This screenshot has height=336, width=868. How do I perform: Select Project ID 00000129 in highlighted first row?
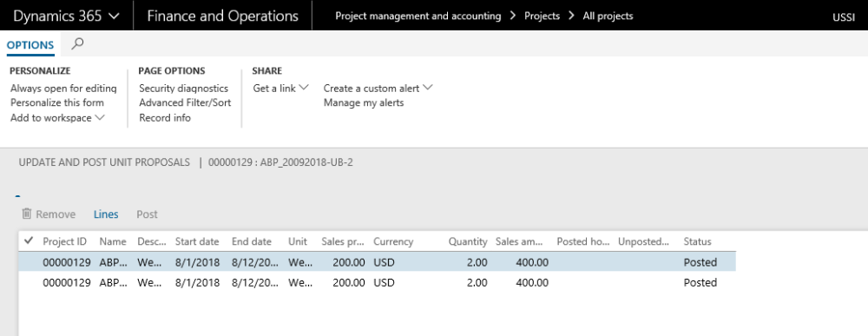67,262
